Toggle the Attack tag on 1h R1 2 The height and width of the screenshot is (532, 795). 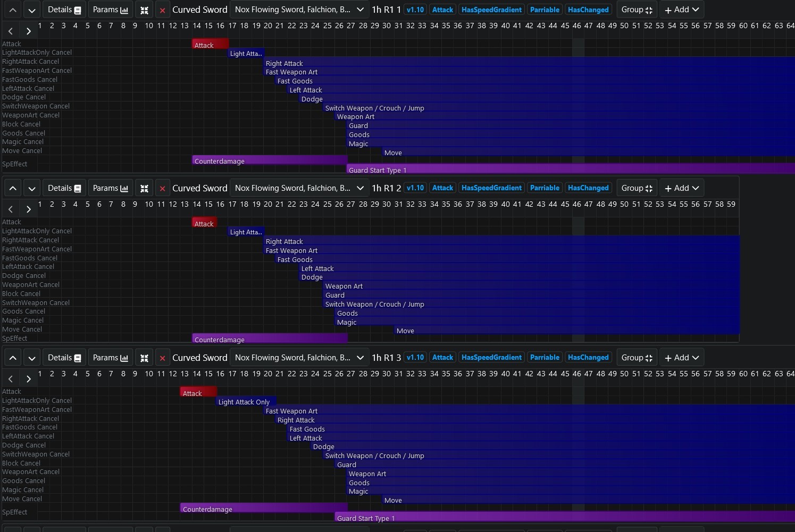pyautogui.click(x=442, y=188)
